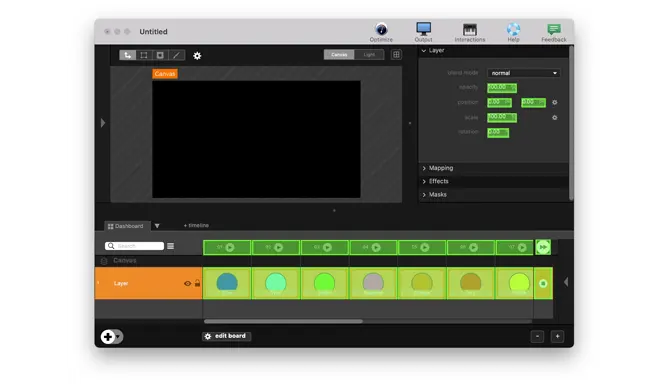This screenshot has height=384, width=668.
Task: Open workspace settings gear
Action: (x=197, y=55)
